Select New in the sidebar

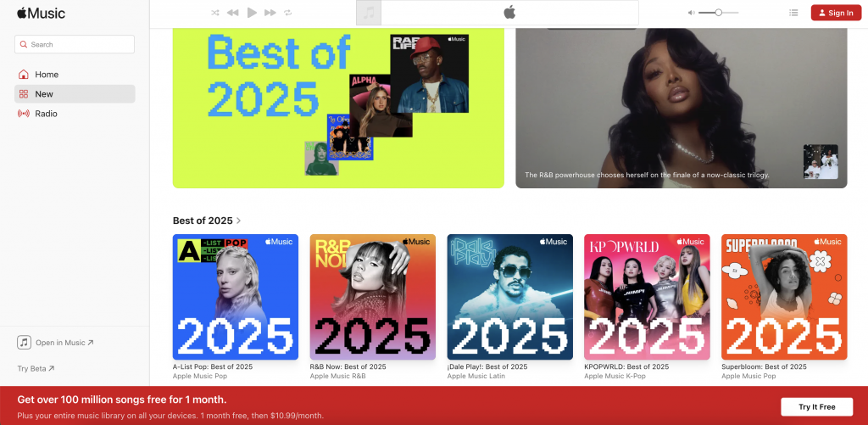pyautogui.click(x=44, y=94)
